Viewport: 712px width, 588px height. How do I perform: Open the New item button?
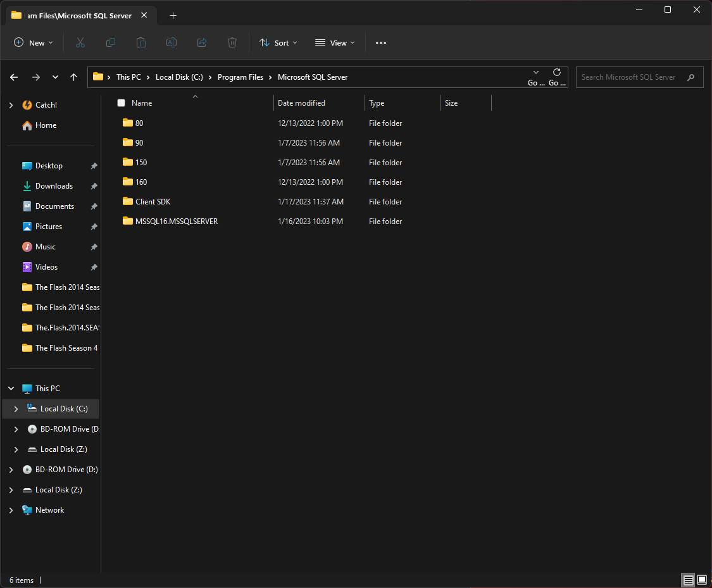click(x=33, y=42)
